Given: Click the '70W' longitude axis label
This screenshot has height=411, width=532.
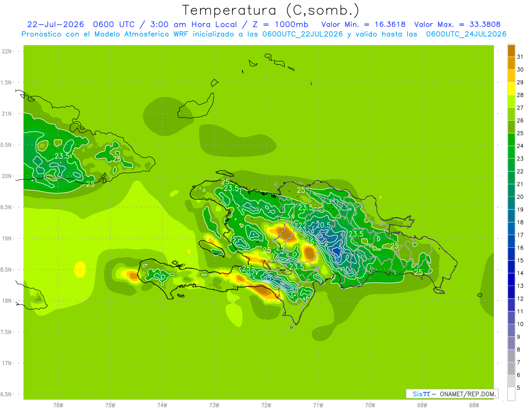Looking at the screenshot, I should pos(370,405).
